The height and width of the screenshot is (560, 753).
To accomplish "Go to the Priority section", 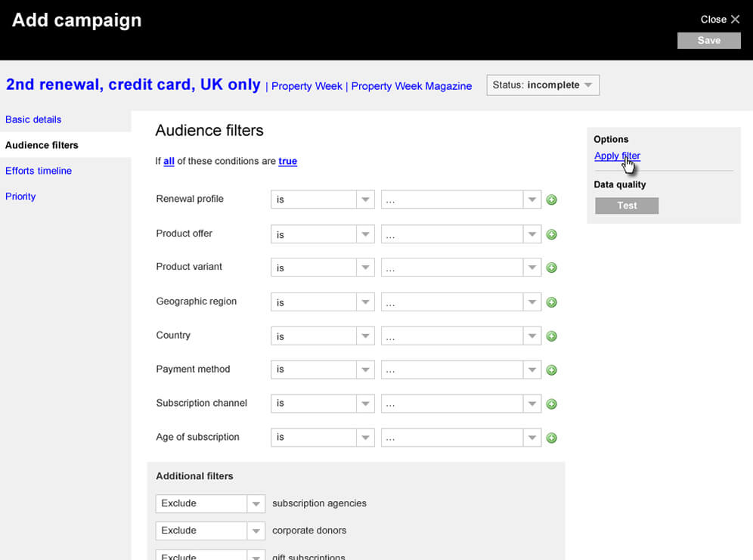I will click(x=20, y=196).
